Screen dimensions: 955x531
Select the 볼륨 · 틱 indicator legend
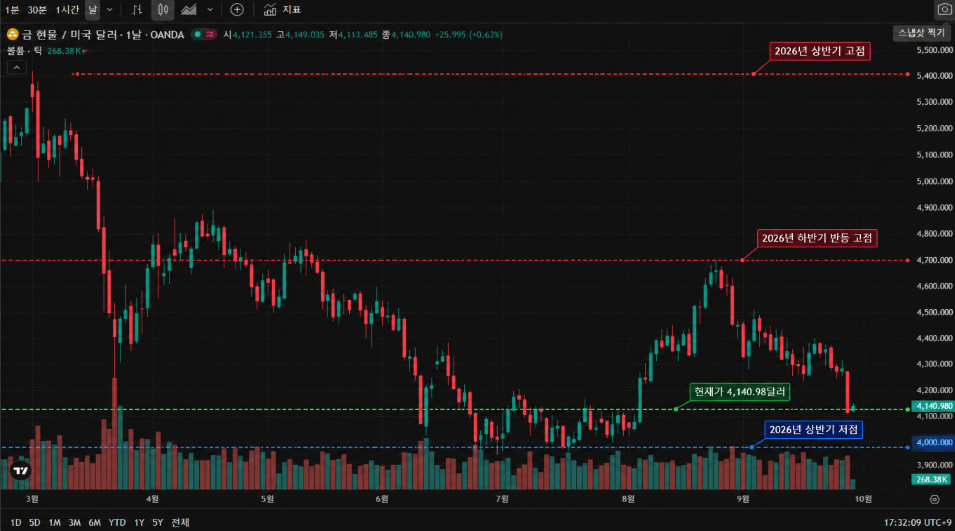click(x=24, y=51)
